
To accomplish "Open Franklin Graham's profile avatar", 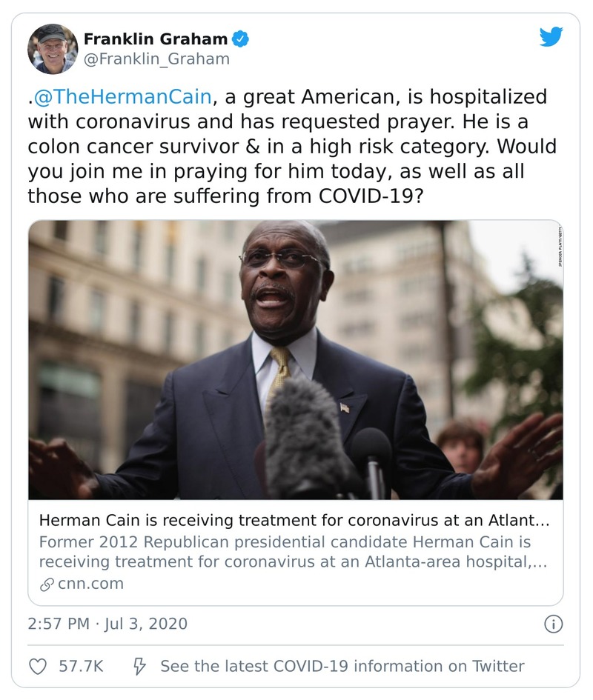I will point(53,48).
